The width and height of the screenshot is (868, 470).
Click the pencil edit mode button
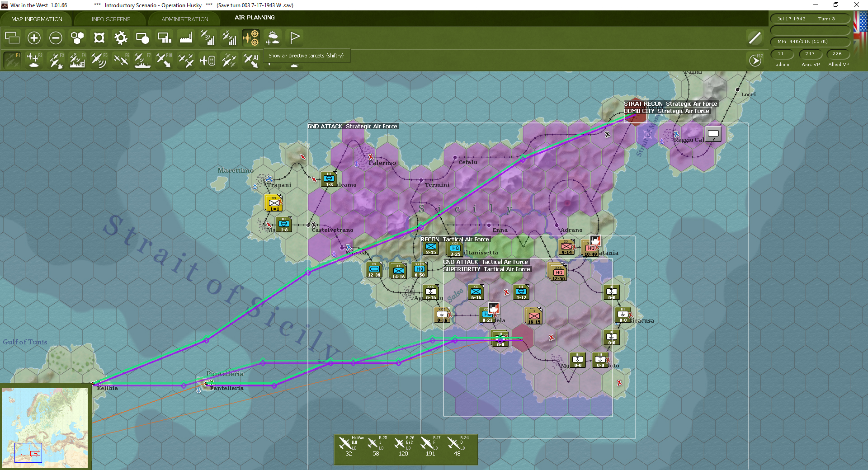(754, 38)
